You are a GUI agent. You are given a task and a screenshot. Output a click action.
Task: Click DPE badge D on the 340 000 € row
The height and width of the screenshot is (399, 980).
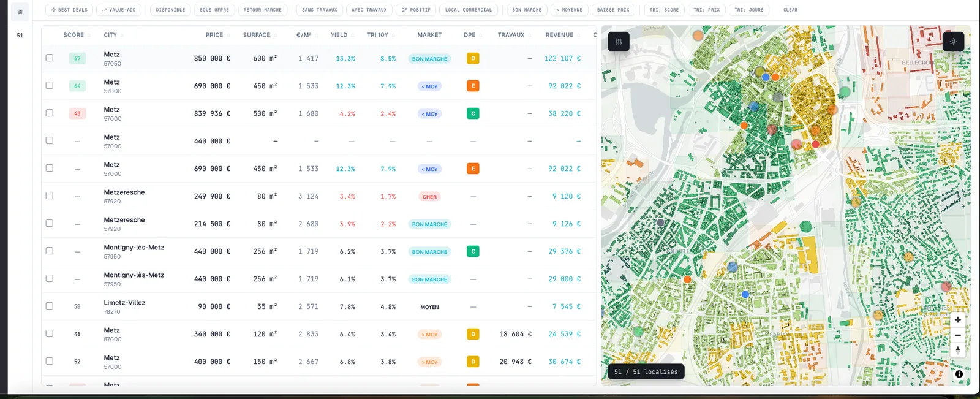coord(473,334)
